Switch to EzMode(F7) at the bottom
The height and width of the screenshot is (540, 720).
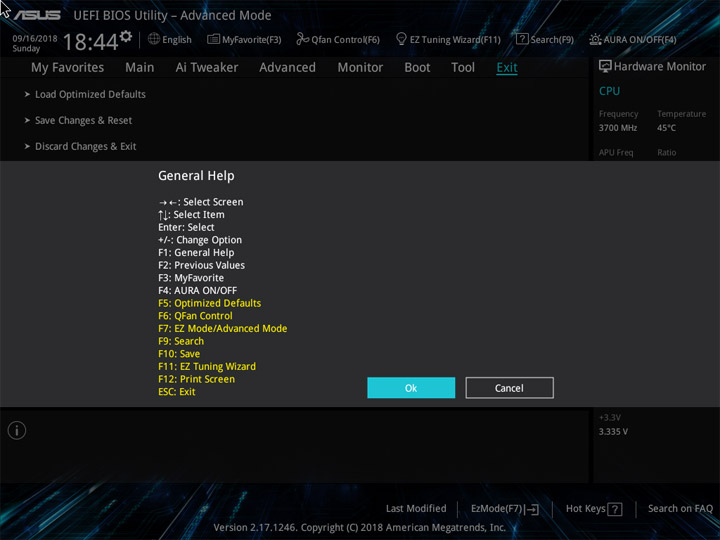pyautogui.click(x=505, y=509)
